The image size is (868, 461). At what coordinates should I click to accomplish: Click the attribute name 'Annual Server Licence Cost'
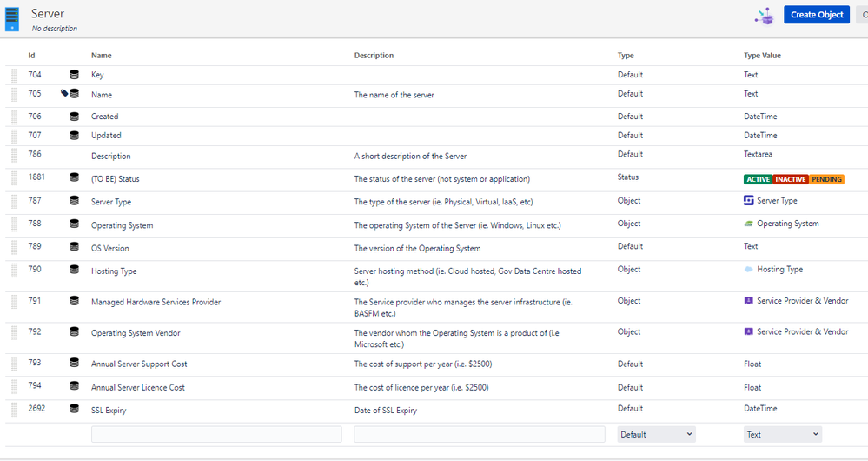(138, 388)
